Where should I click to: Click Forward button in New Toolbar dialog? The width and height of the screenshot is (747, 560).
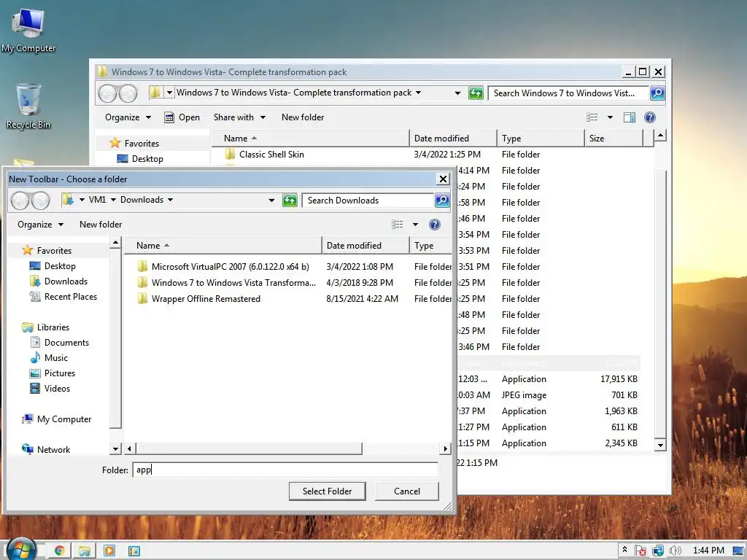coord(41,201)
